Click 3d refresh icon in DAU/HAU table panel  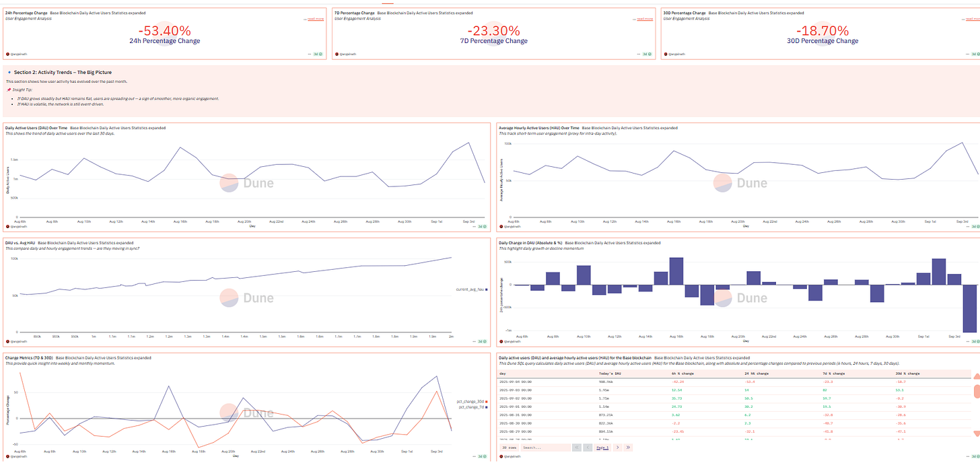coord(979,457)
